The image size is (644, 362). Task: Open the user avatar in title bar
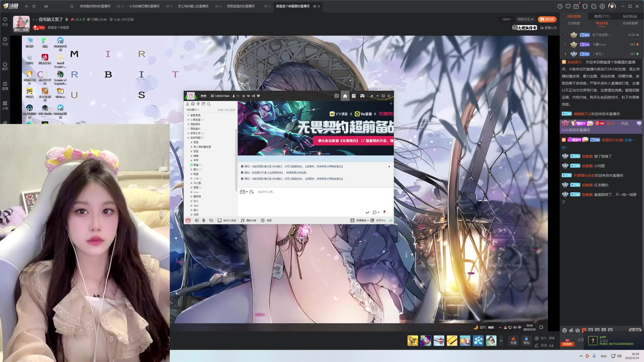(612, 6)
